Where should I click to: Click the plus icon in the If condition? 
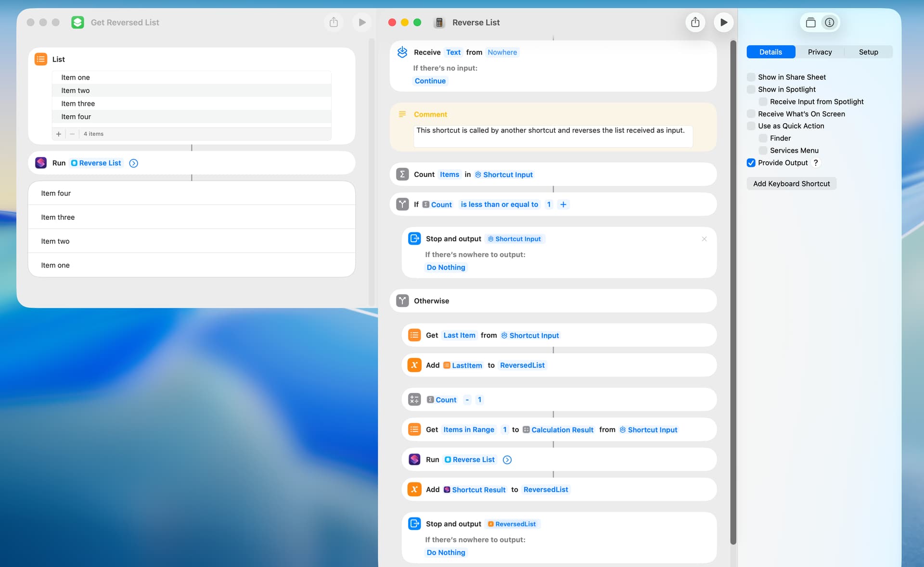point(563,204)
